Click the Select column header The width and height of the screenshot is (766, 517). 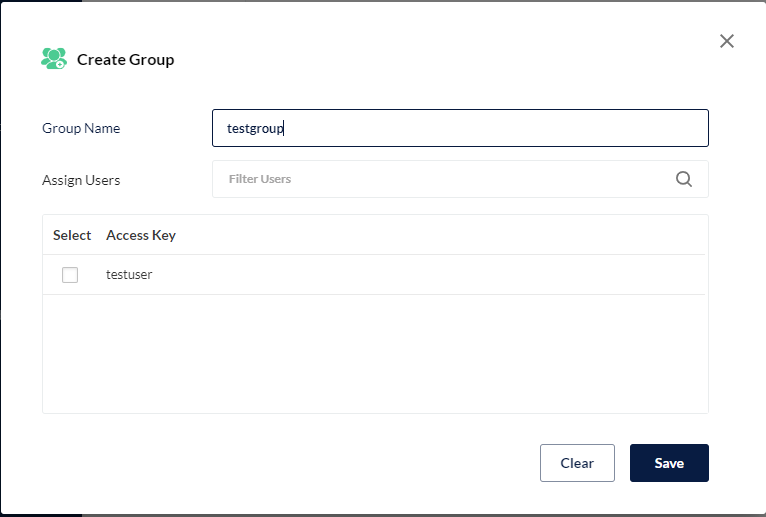coord(72,235)
